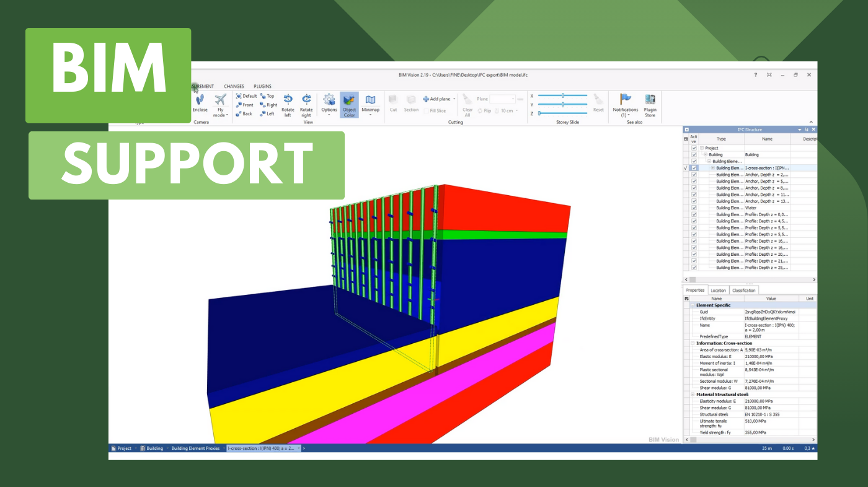The width and height of the screenshot is (868, 487).
Task: Click the X storey slide slider
Action: [562, 96]
